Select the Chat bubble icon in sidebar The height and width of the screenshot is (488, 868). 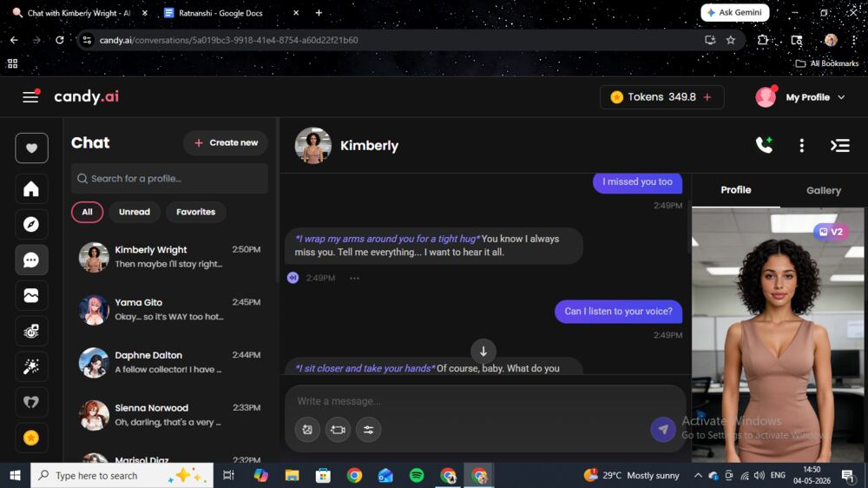click(31, 260)
